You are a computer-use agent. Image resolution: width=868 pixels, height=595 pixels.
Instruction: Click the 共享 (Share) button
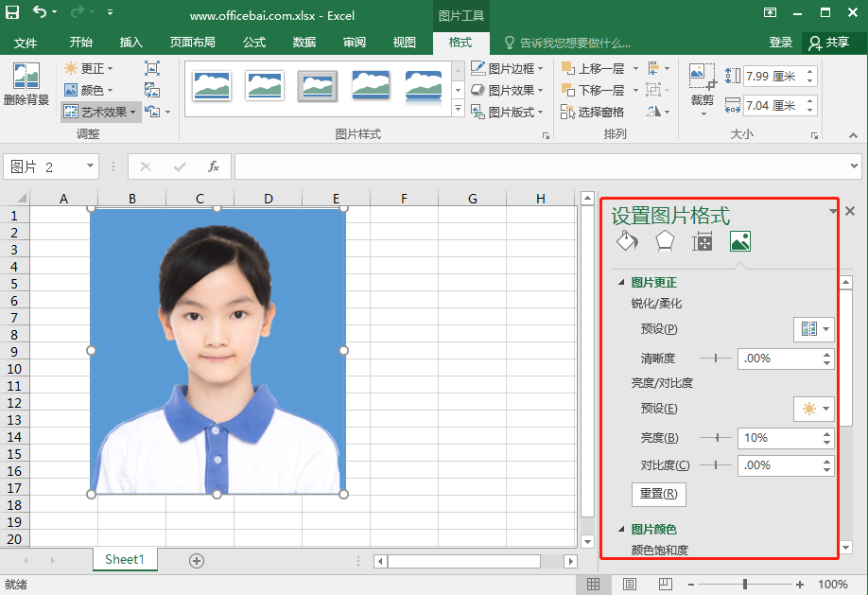point(829,43)
